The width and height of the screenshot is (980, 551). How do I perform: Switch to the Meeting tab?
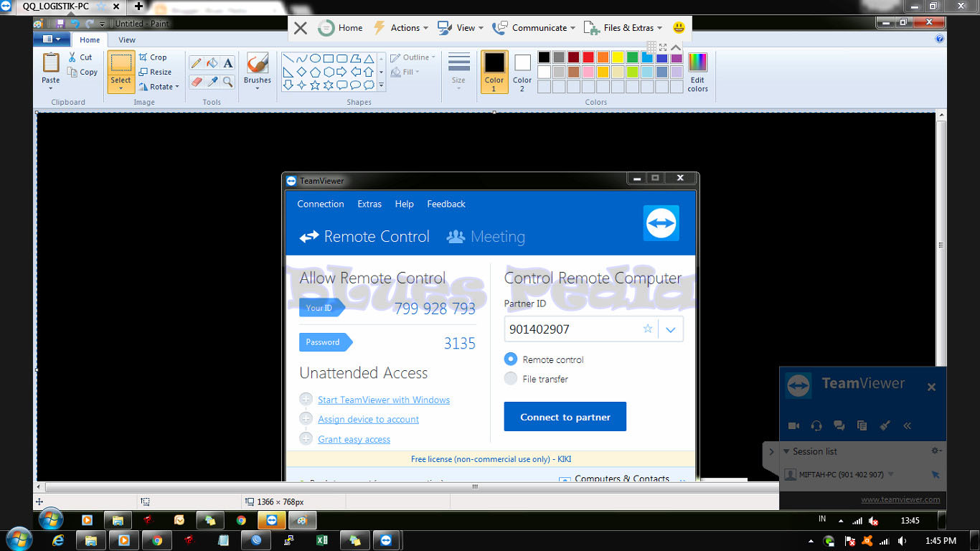[486, 237]
